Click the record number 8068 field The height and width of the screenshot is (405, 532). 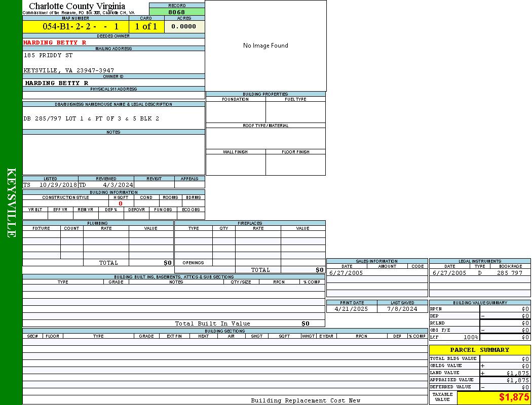pyautogui.click(x=177, y=12)
